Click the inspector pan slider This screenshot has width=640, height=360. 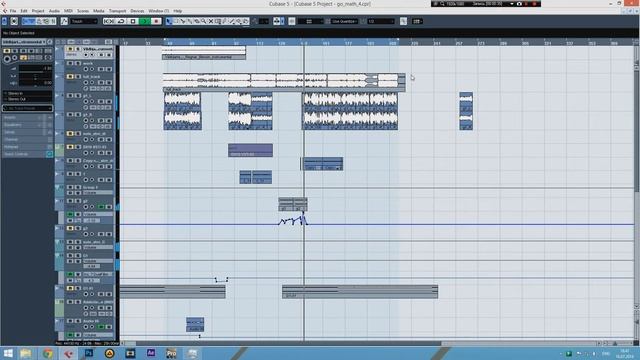35,76
